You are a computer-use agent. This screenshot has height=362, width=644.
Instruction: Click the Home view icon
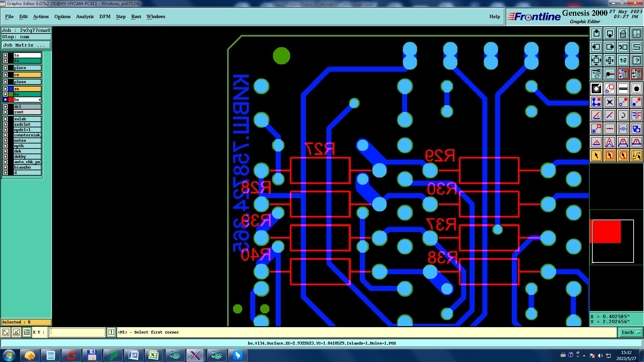click(623, 34)
